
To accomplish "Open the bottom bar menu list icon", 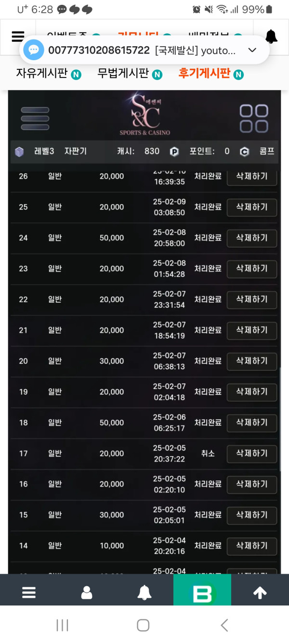I will click(29, 593).
